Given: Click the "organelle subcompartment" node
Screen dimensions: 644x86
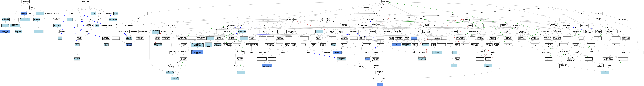Looking at the screenshot, I should click(x=106, y=25).
